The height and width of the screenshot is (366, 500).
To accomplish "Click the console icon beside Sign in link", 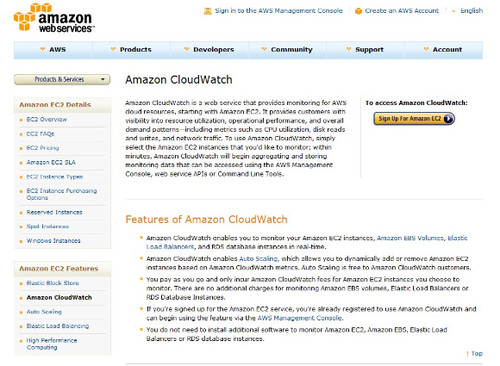I will click(208, 11).
